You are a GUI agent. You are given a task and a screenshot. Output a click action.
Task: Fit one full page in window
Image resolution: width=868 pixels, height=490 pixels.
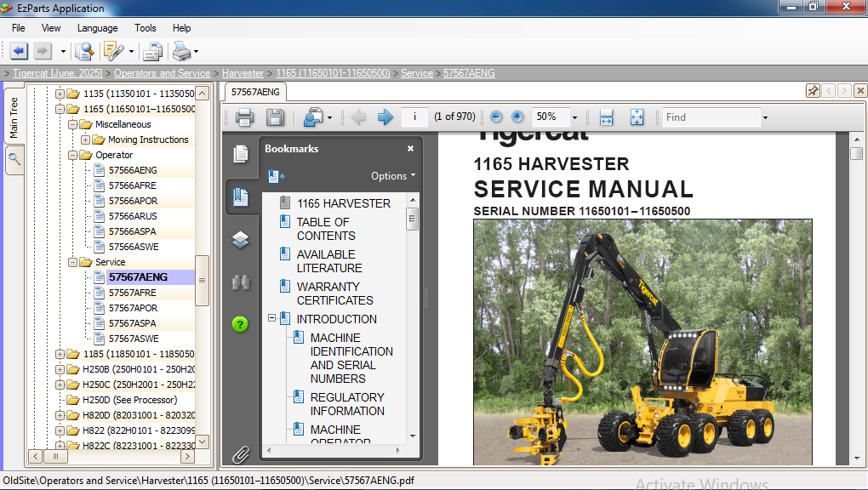[637, 117]
